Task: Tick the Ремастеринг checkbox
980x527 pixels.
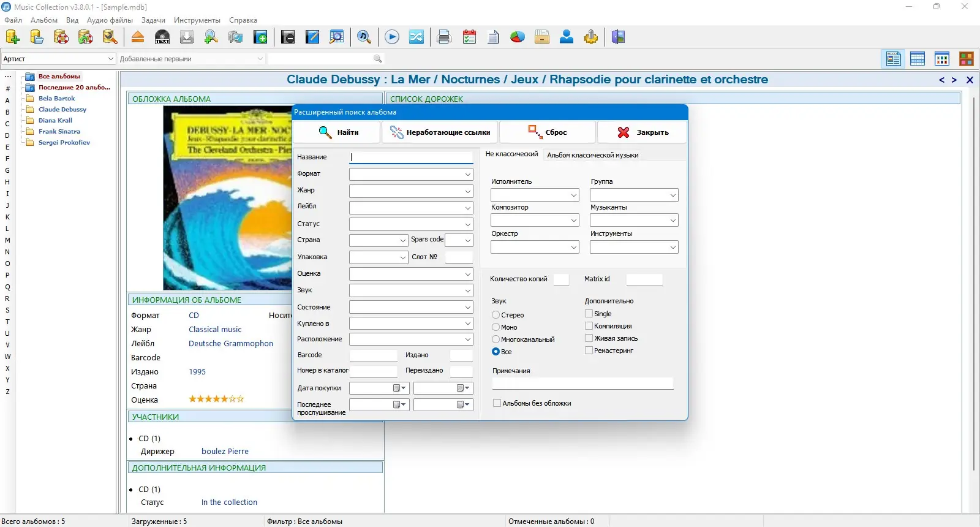Action: coord(589,351)
